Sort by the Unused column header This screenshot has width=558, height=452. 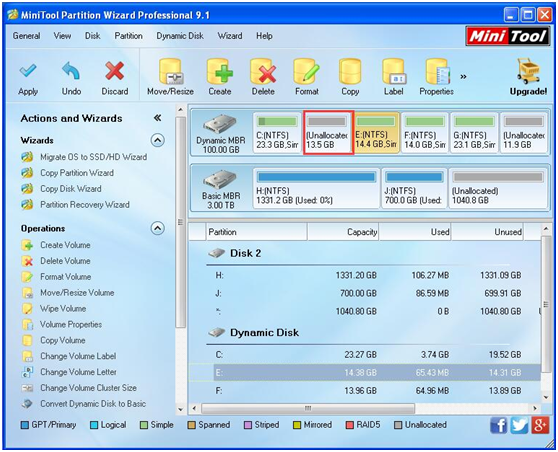coord(488,232)
